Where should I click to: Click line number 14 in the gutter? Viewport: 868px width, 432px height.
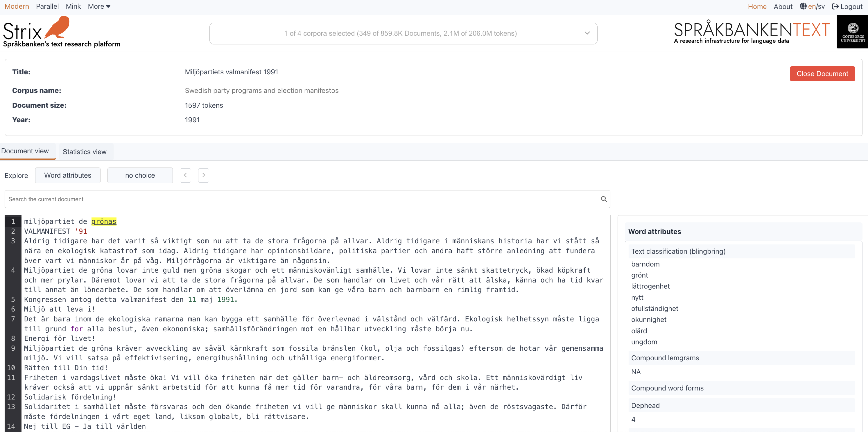click(x=11, y=426)
